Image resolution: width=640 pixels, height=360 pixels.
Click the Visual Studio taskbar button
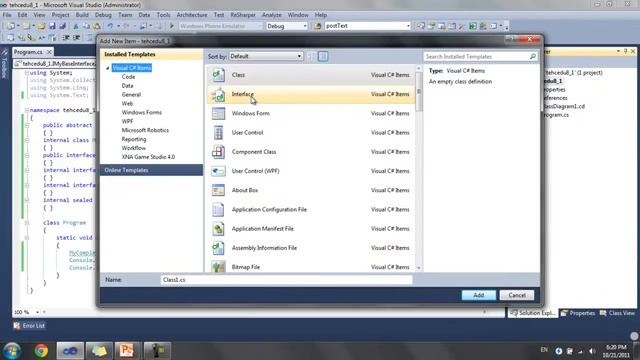point(70,351)
